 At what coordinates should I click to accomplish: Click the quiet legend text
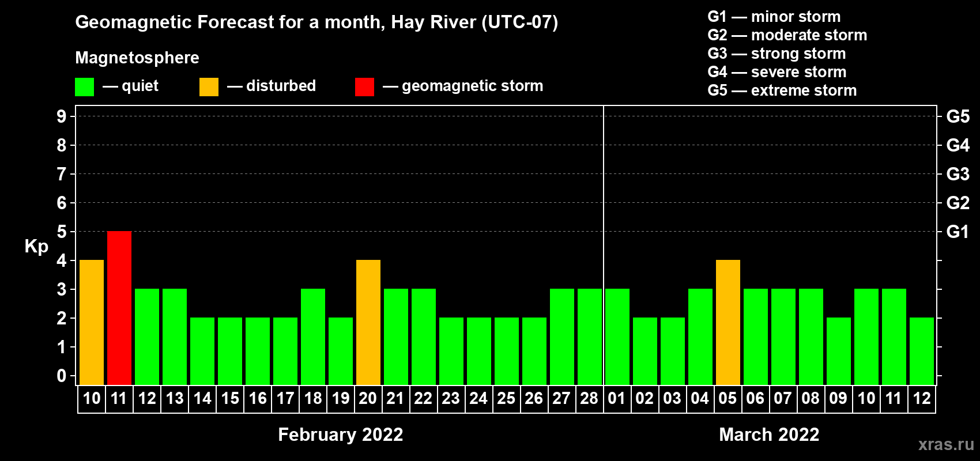pos(140,86)
